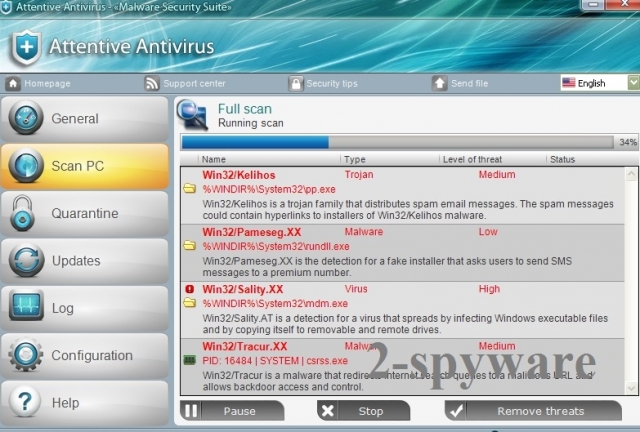Select the Win32/Pameseg.XX threat entry
Image resolution: width=640 pixels, height=432 pixels.
[402, 253]
